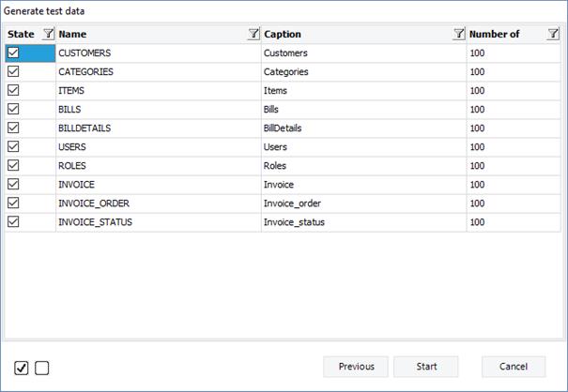Select the BILLDETAILS name cell
This screenshot has width=568, height=392.
tap(159, 128)
